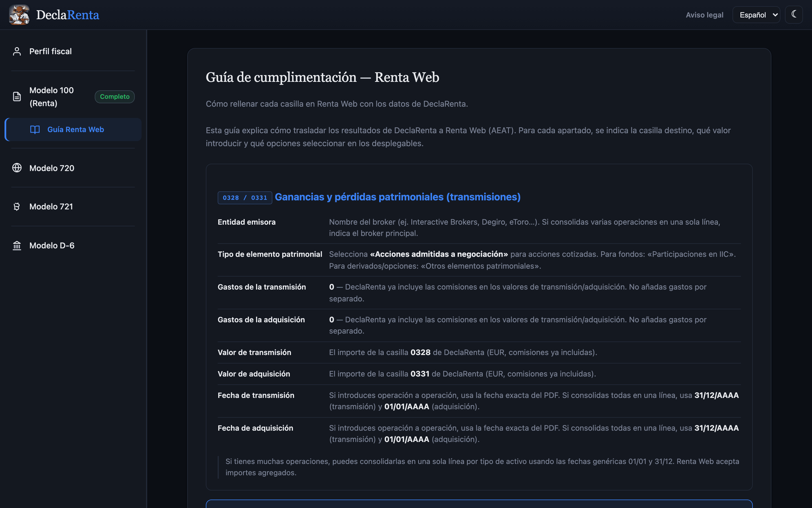The image size is (812, 508).
Task: Click the Fecha de adquisición label
Action: click(255, 428)
